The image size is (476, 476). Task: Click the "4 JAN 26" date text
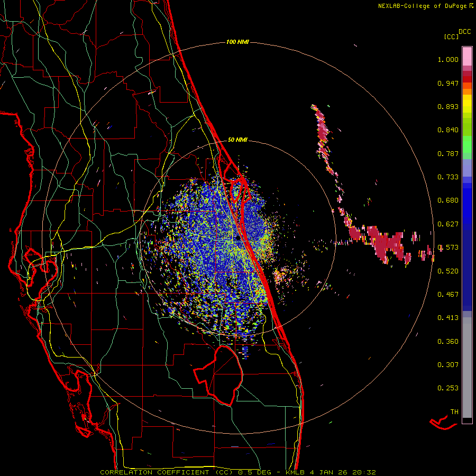pyautogui.click(x=328, y=472)
